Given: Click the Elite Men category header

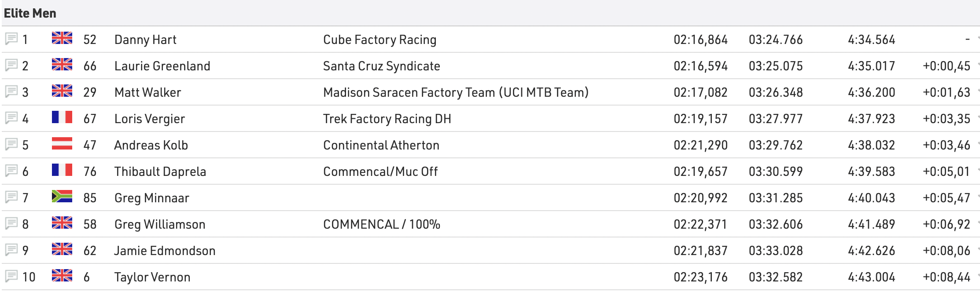Looking at the screenshot, I should (30, 13).
